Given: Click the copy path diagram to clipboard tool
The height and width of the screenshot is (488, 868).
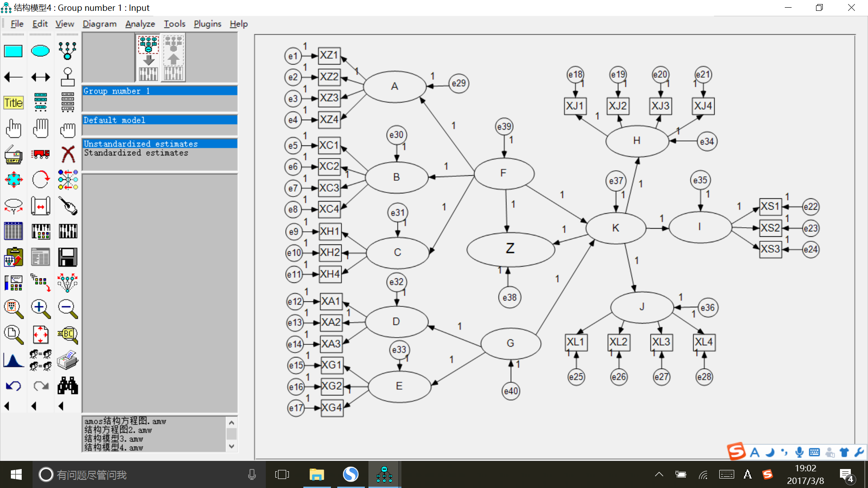Looking at the screenshot, I should (x=13, y=257).
